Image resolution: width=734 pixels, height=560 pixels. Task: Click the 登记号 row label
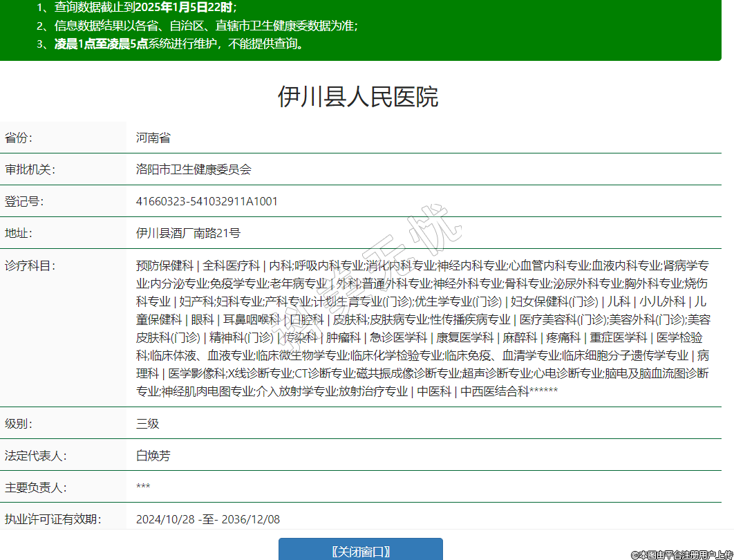pos(24,201)
